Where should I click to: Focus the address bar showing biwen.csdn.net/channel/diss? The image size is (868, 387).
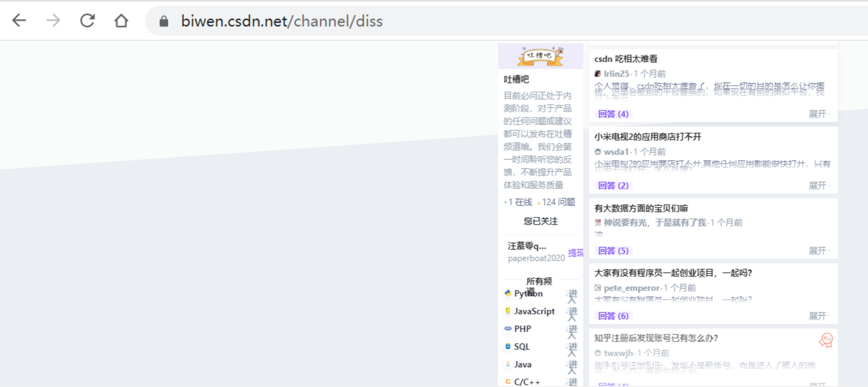[x=506, y=21]
